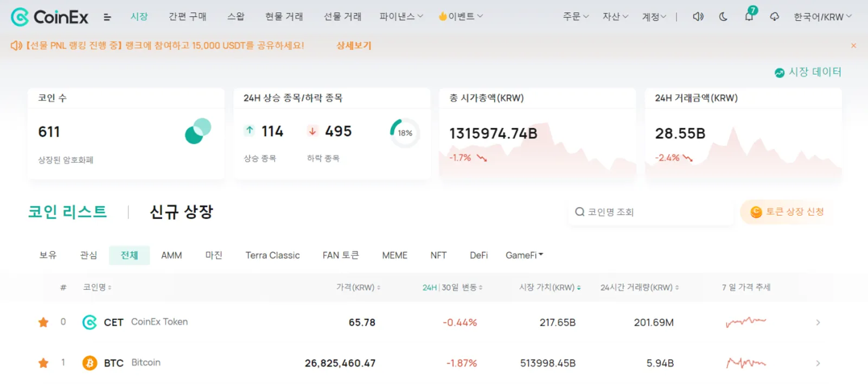Click the coin count pie icon
This screenshot has width=868, height=384.
pos(198,131)
